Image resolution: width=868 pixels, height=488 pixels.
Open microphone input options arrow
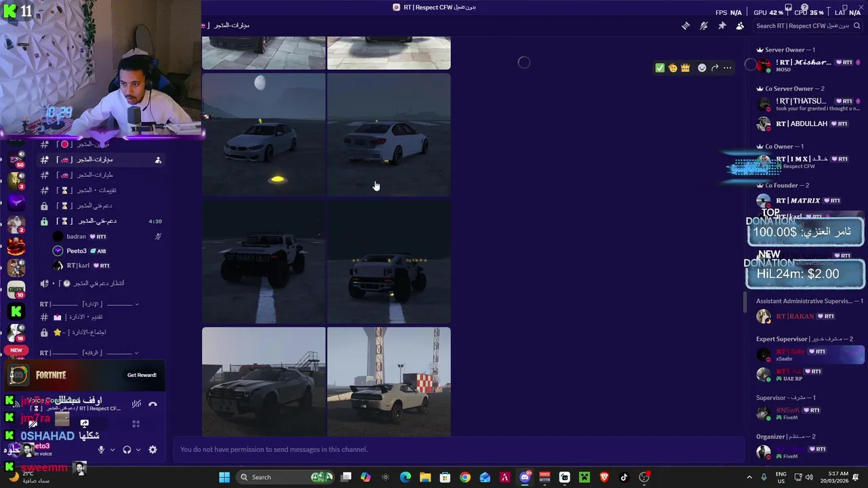113,449
